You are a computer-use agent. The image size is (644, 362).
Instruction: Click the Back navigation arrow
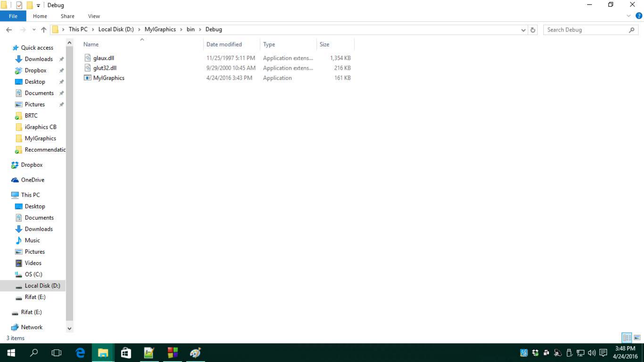pos(9,30)
